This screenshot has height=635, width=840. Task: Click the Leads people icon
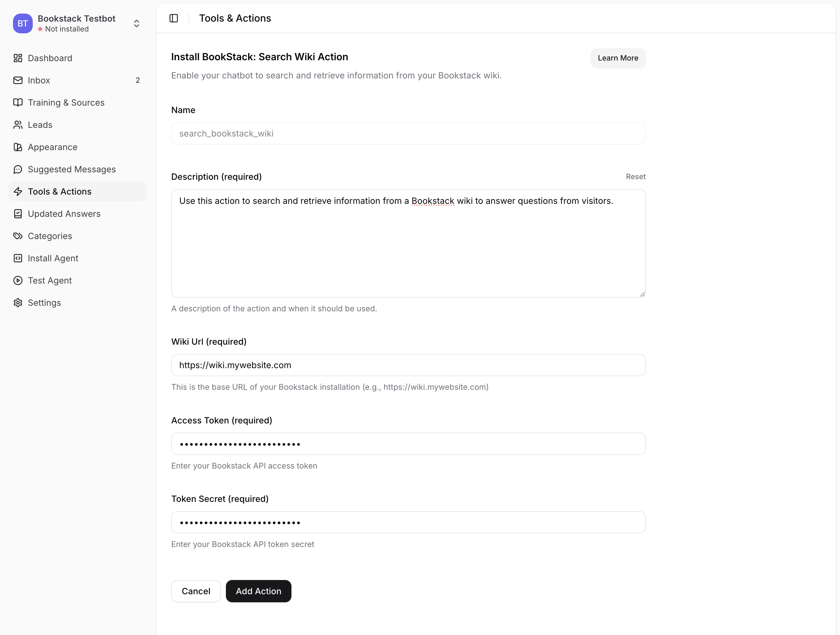[18, 125]
